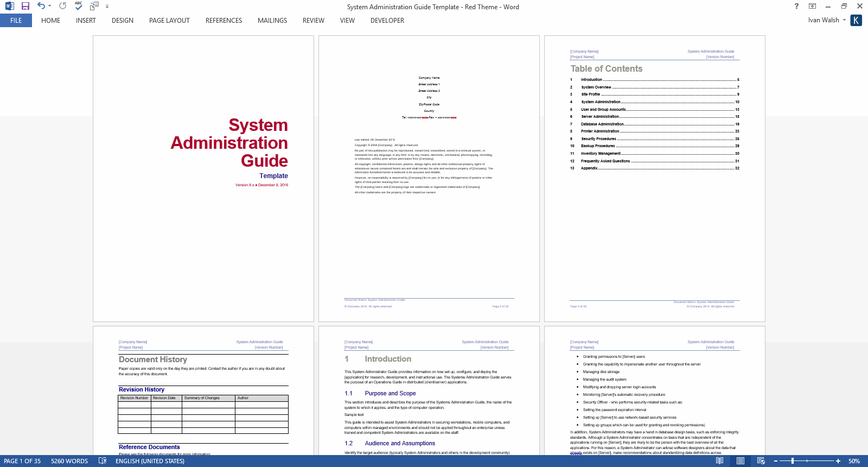Click the Document History heading
Image resolution: width=868 pixels, height=467 pixels.
click(153, 359)
